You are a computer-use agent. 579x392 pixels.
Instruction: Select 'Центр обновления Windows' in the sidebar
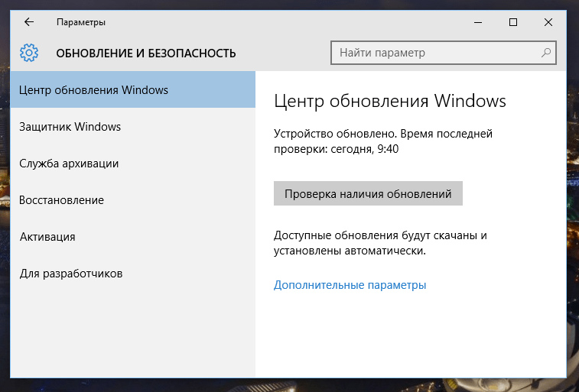[x=94, y=90]
